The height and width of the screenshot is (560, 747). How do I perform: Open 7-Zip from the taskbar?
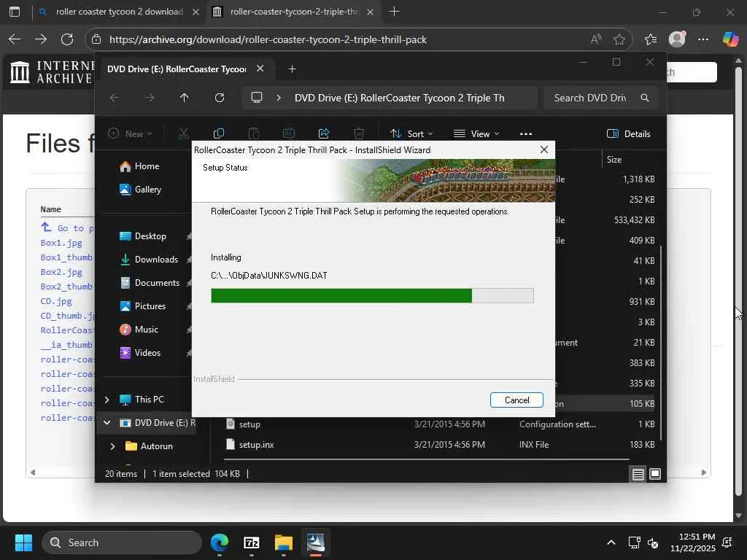click(x=252, y=542)
